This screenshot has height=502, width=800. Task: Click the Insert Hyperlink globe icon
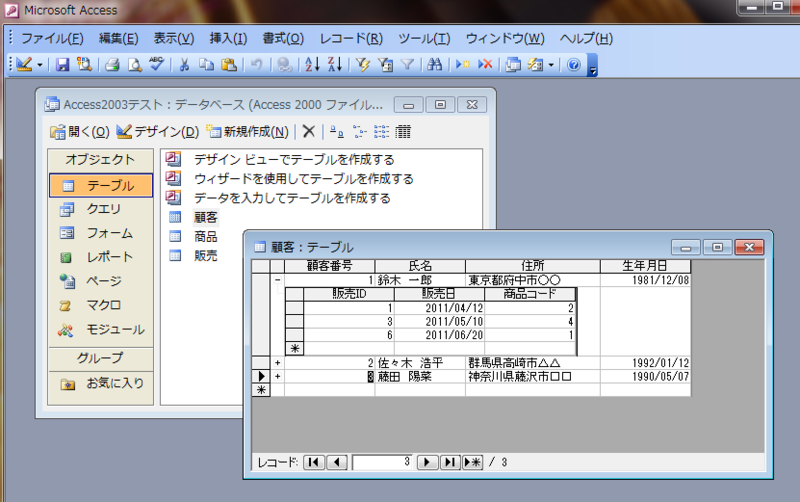coord(284,64)
